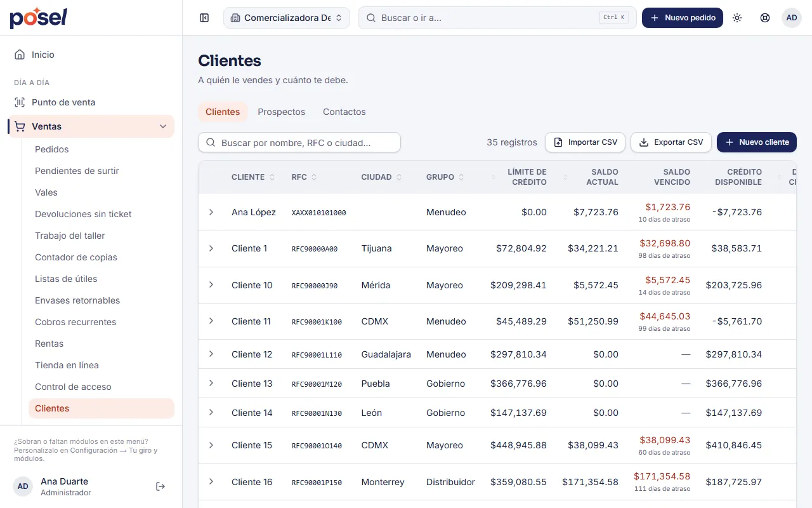Sort by Crédito disponible column
The image size is (812, 508).
tap(738, 177)
